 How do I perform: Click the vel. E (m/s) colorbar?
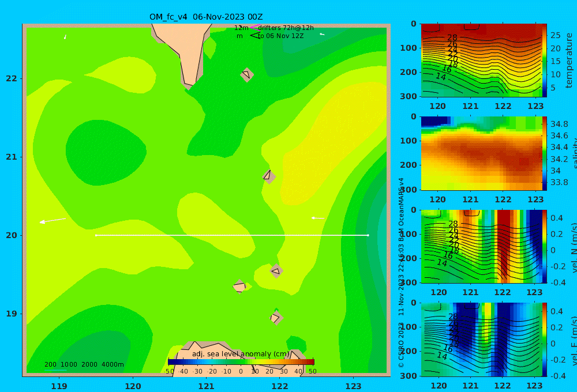click(x=545, y=340)
